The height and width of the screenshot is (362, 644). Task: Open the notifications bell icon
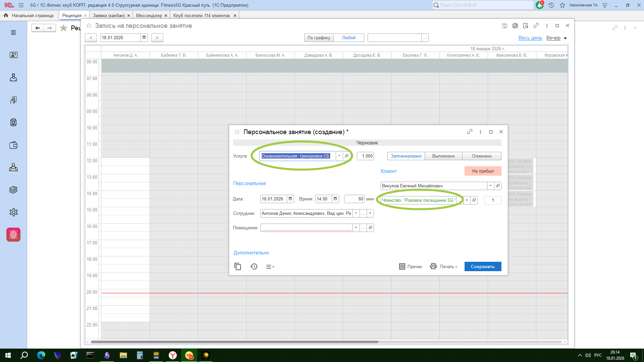click(540, 5)
